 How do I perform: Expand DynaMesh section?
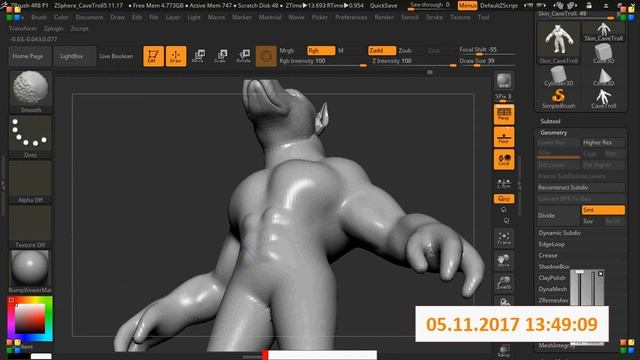pyautogui.click(x=553, y=289)
